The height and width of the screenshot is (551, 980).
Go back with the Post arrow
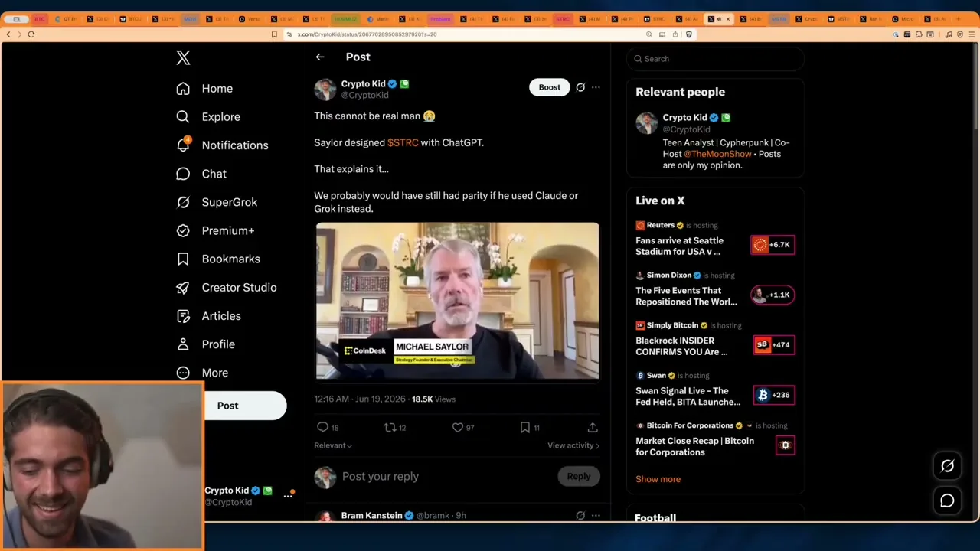click(320, 57)
